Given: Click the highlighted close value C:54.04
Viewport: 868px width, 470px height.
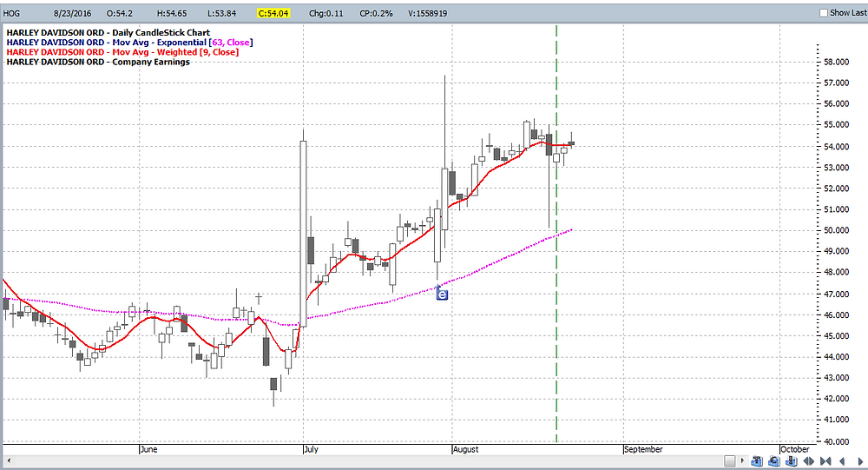Looking at the screenshot, I should [x=273, y=13].
